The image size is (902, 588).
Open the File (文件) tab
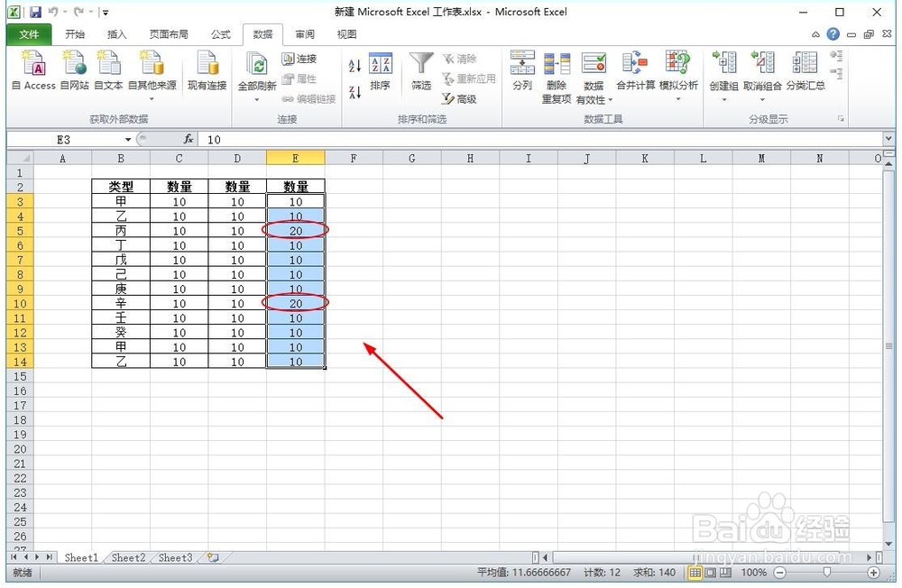(29, 34)
